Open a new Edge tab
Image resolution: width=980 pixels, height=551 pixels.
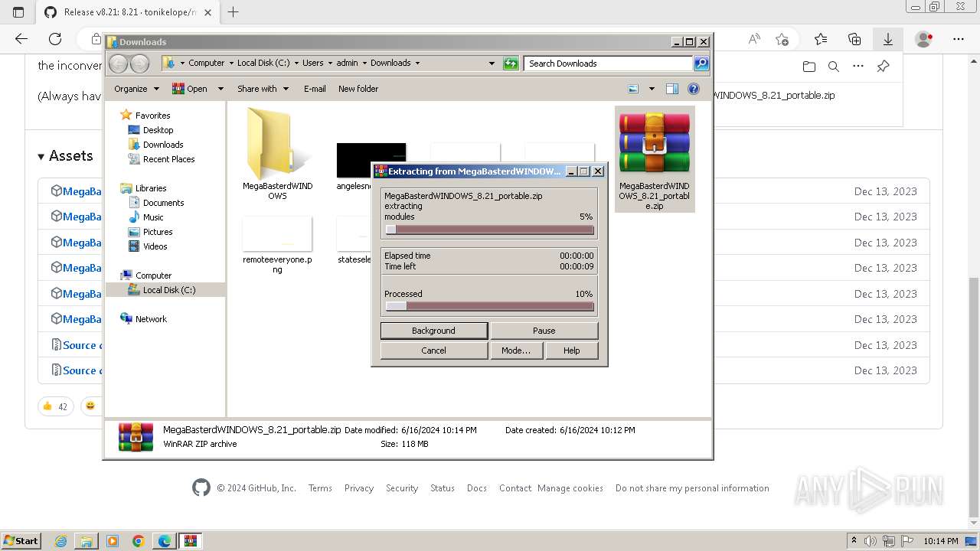(x=234, y=11)
